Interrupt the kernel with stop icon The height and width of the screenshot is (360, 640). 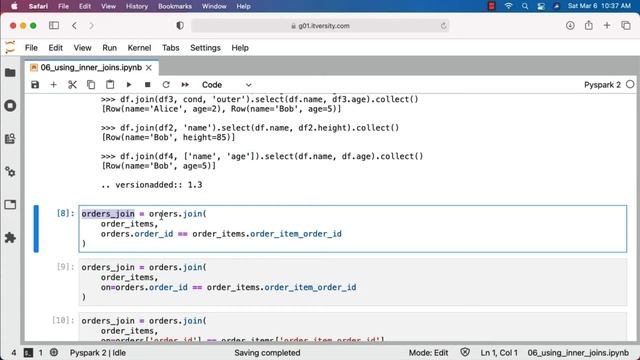[x=147, y=84]
